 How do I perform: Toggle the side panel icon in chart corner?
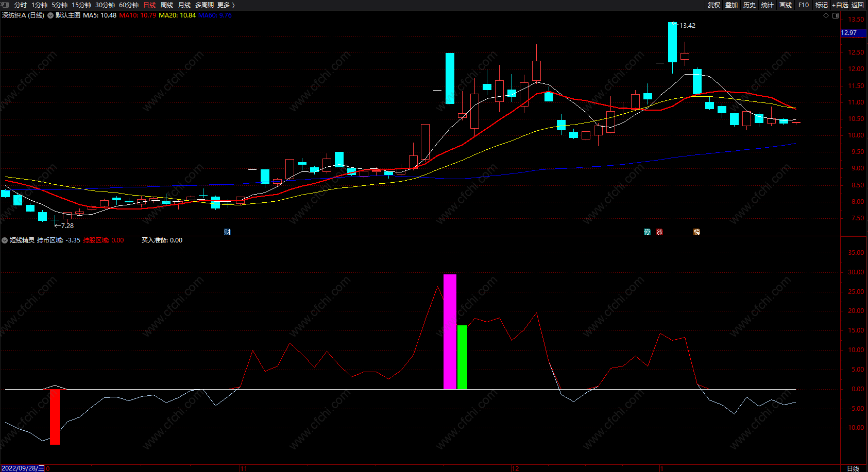[x=836, y=16]
